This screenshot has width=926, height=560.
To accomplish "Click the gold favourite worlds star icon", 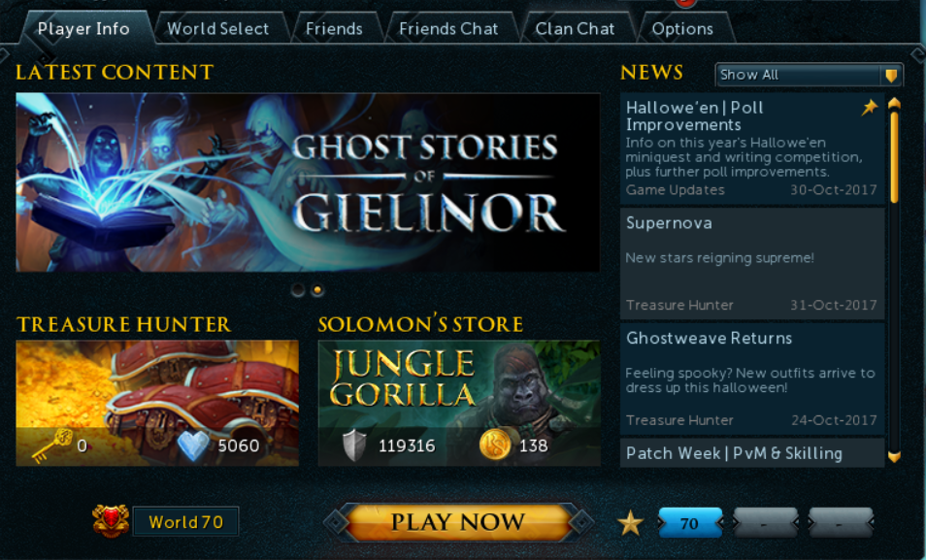I will [x=630, y=523].
